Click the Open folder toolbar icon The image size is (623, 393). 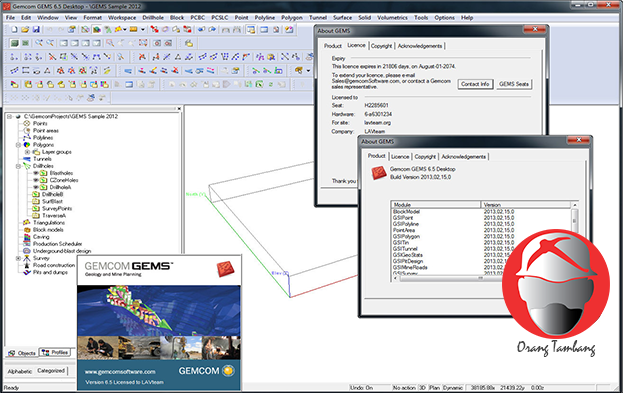pyautogui.click(x=25, y=29)
